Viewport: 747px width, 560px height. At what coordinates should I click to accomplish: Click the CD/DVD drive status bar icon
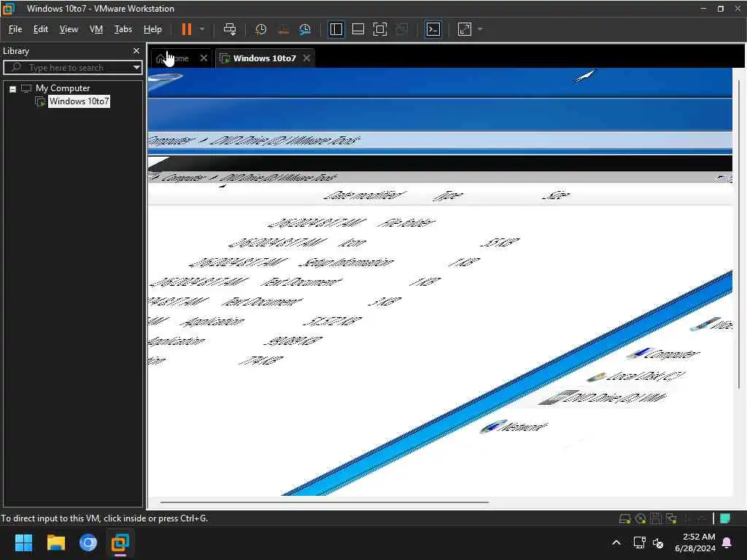[x=640, y=518]
